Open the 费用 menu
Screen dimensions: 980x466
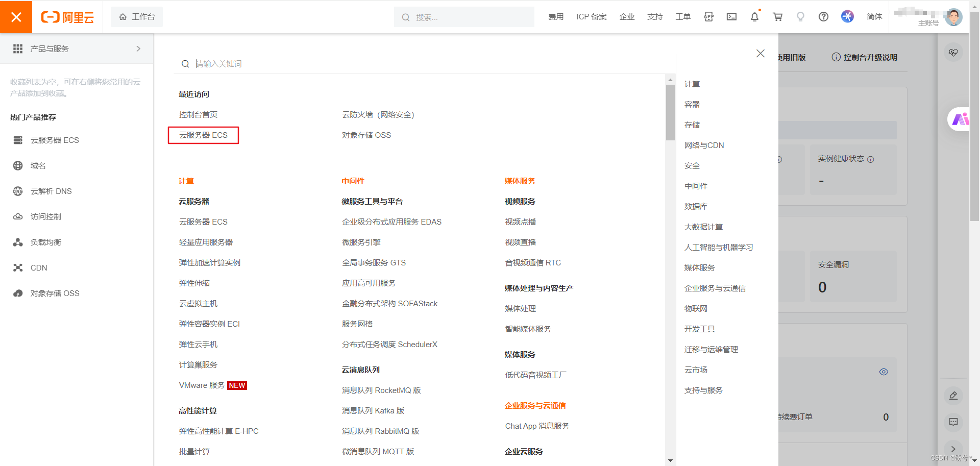point(556,17)
